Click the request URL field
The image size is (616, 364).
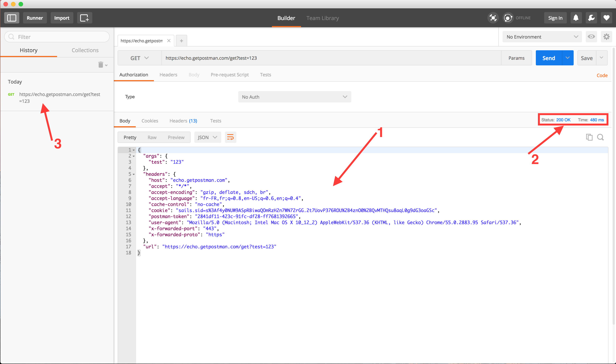click(x=331, y=58)
